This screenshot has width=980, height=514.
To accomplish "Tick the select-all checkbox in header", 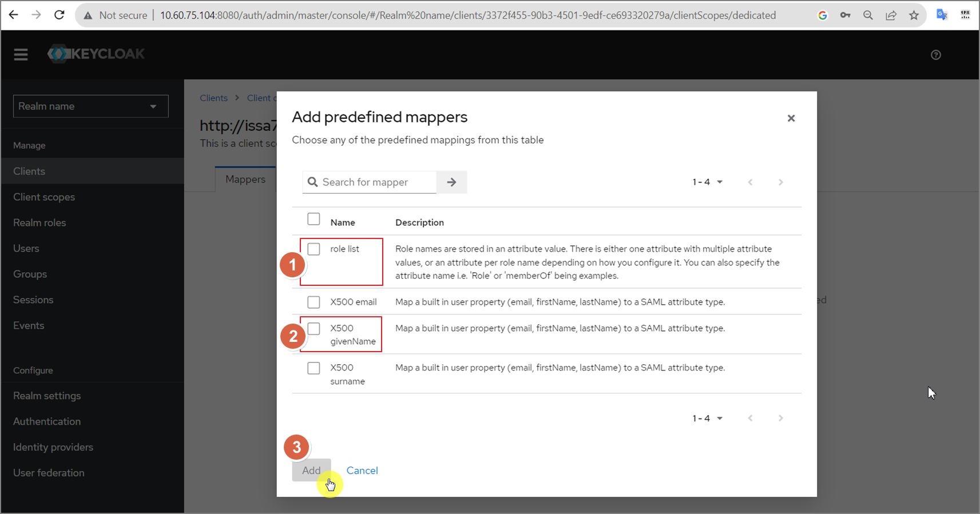I will point(314,219).
